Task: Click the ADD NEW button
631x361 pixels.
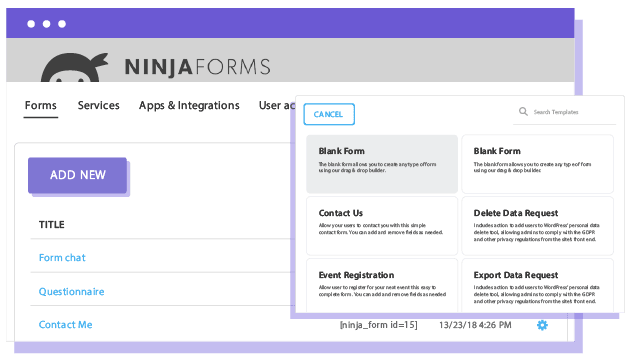Action: (78, 175)
